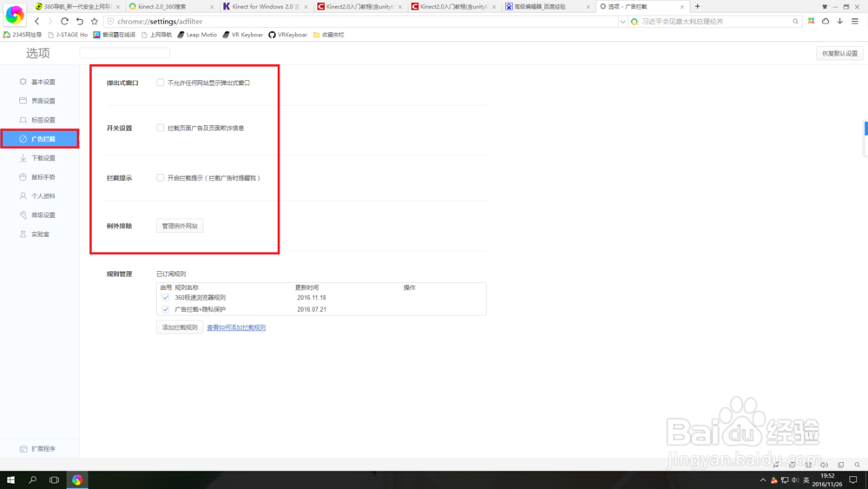The image size is (868, 489).
Task: Click the status bar zoom magnifier icon
Action: point(857,466)
